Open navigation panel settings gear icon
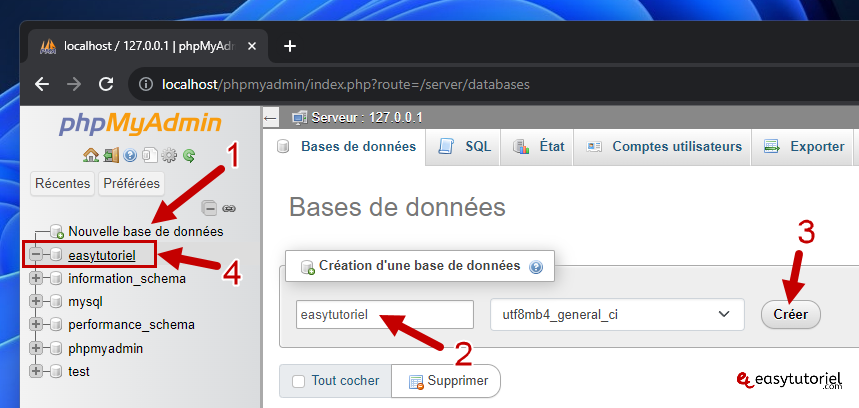This screenshot has height=408, width=859. [169, 156]
